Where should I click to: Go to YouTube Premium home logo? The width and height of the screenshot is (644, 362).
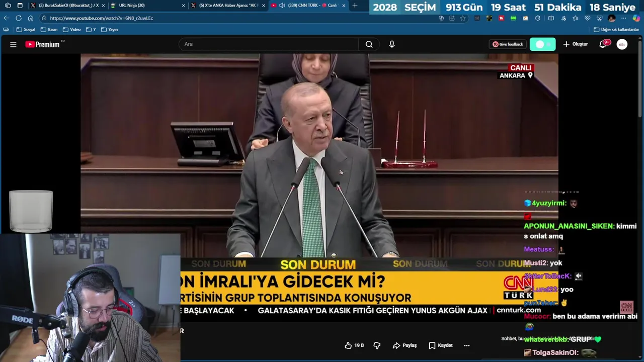[43, 44]
